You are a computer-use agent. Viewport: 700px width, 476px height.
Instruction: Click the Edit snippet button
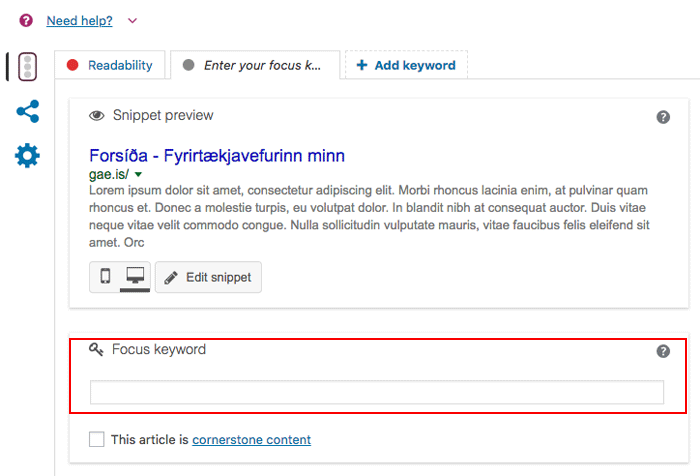point(209,276)
